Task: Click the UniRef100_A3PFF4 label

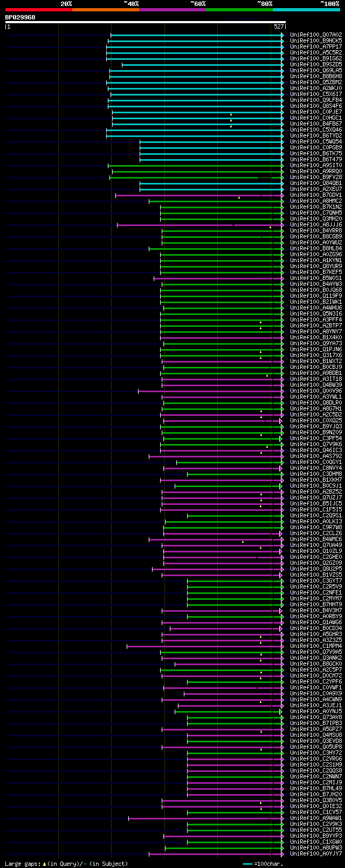Action: (316, 320)
